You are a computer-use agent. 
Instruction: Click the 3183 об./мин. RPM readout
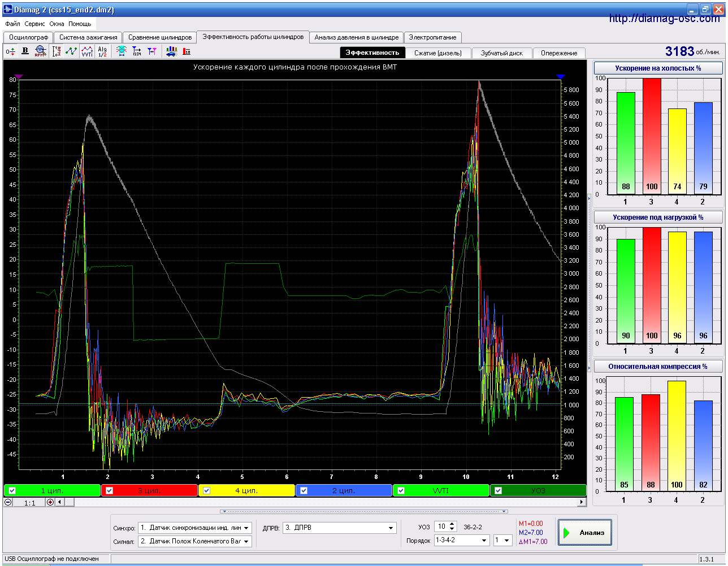[693, 51]
